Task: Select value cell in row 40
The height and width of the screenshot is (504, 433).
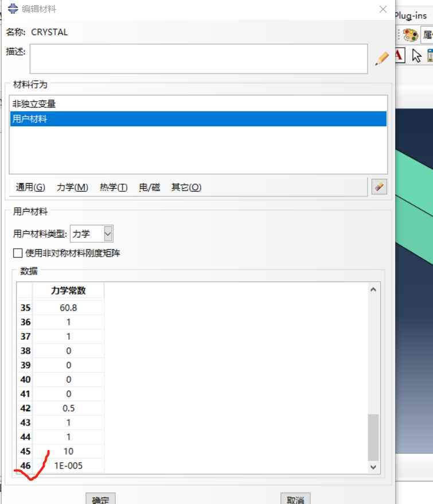Action: pyautogui.click(x=68, y=379)
